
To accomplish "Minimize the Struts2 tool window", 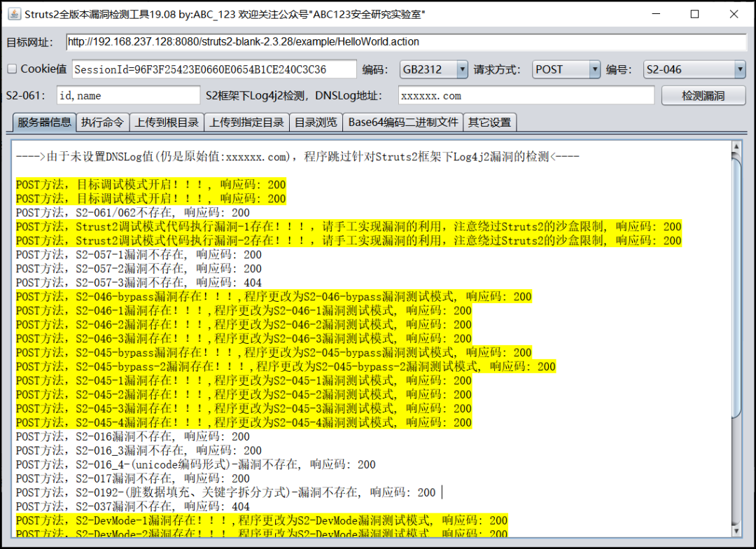I will click(x=656, y=14).
